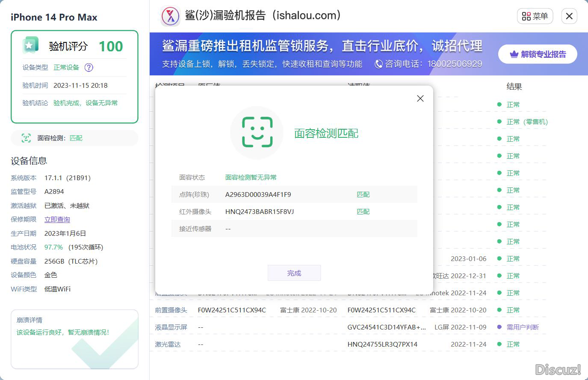Click device color 金色 value

51,275
